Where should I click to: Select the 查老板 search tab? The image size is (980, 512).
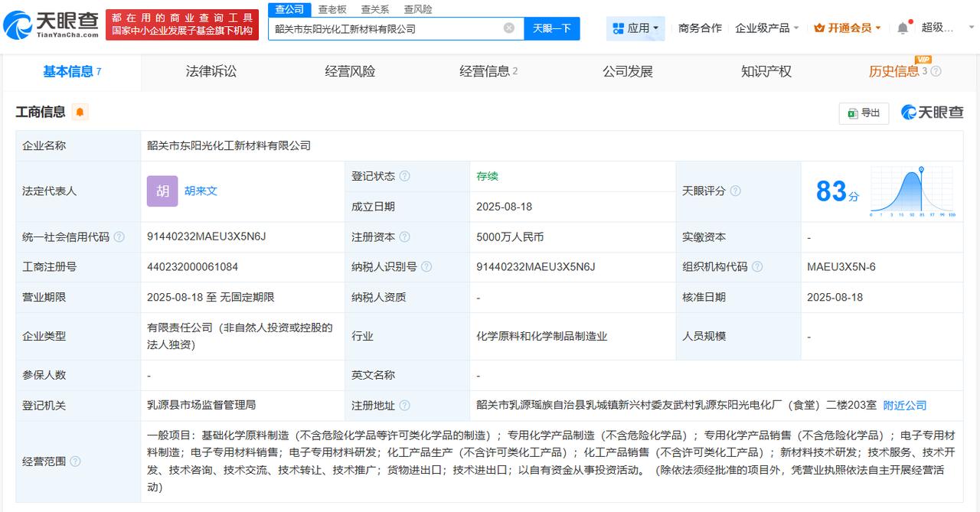[x=332, y=9]
